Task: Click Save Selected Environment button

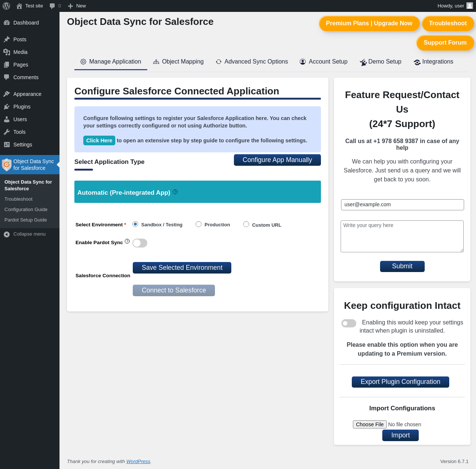Action: pyautogui.click(x=182, y=268)
